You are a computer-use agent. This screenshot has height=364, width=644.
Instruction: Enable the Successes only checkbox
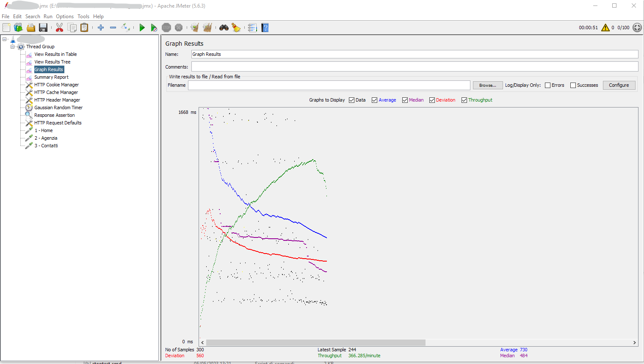tap(573, 85)
